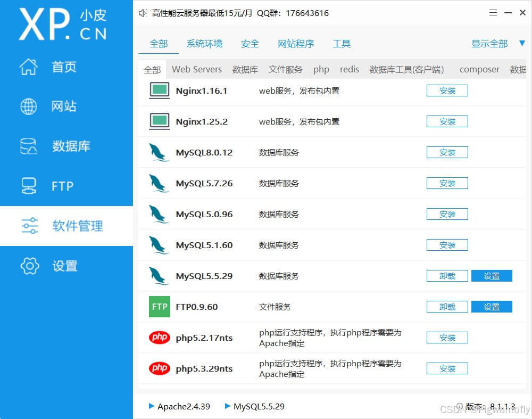Screen dimensions: 532x419
Task: Click the Nginx1.25.2 monitor icon
Action: click(160, 121)
